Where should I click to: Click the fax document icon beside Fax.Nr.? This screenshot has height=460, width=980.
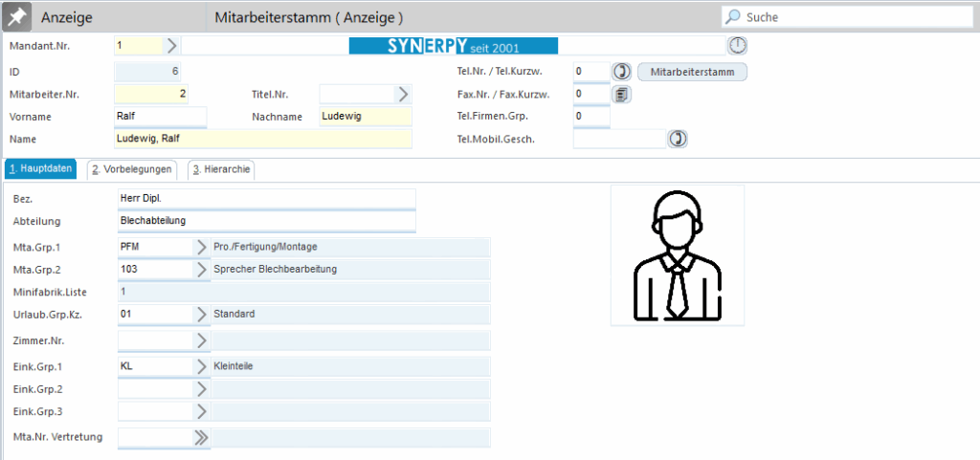click(622, 94)
